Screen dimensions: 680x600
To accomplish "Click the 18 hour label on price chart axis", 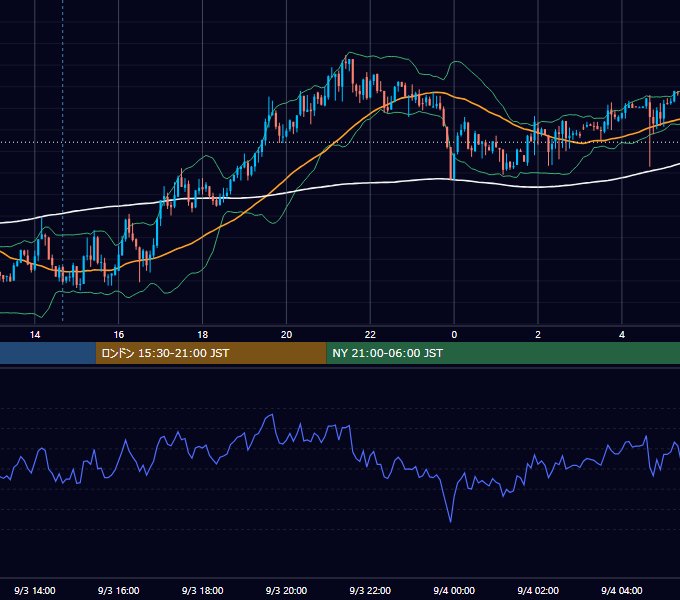I will pos(203,335).
